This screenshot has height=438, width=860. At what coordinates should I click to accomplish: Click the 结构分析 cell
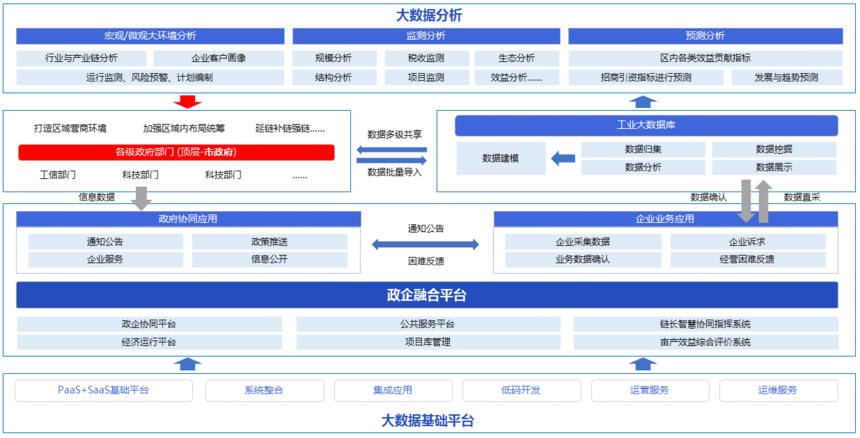click(x=335, y=77)
